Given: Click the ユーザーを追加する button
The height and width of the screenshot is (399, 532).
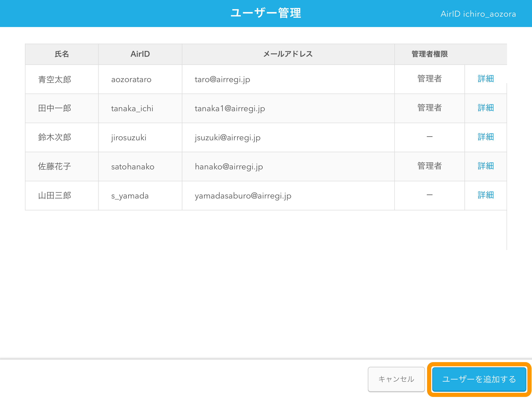Looking at the screenshot, I should click(x=479, y=379).
